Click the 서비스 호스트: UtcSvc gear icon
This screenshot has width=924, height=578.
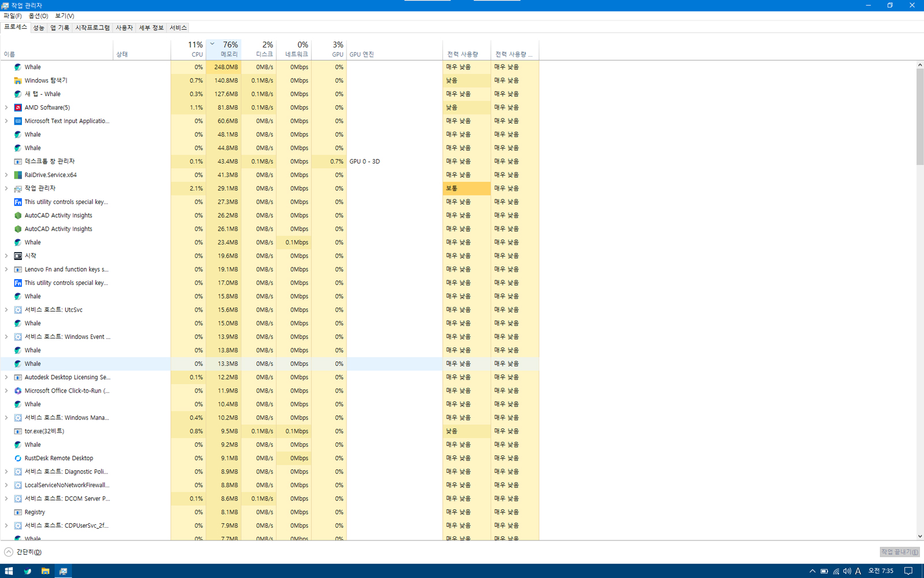tap(18, 310)
